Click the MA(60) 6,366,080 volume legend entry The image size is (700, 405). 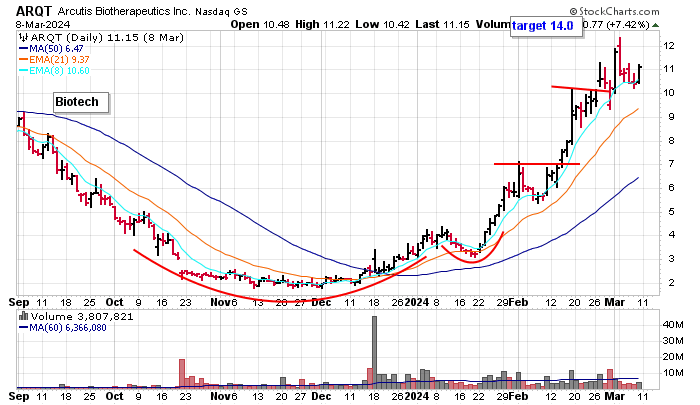[62, 328]
